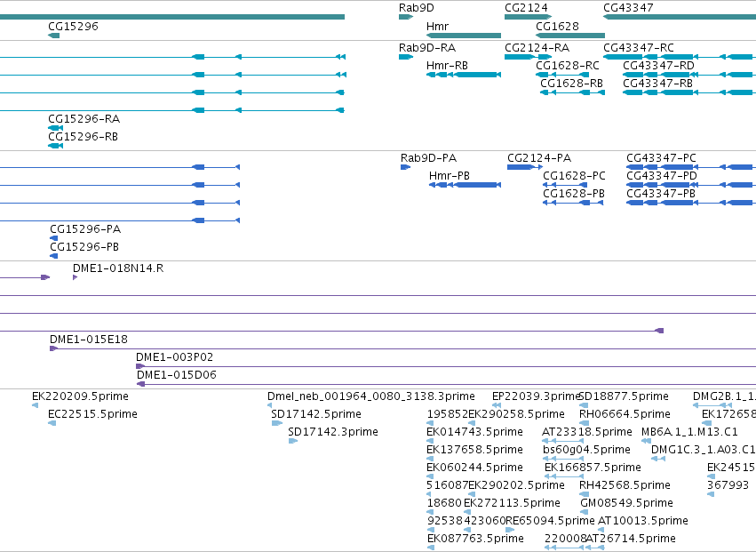756x552 pixels.
Task: Click transcript CG43347-RC
Action: pos(680,57)
